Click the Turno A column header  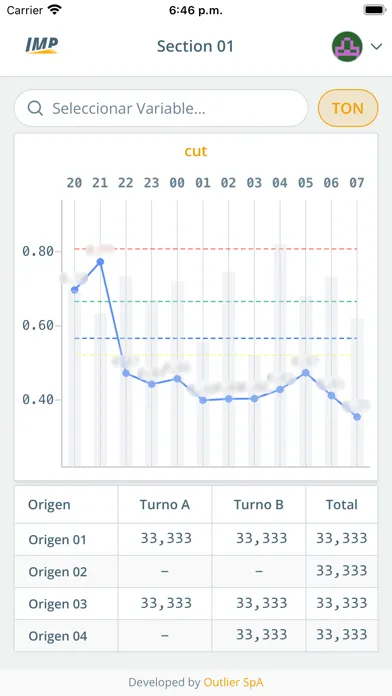point(165,505)
